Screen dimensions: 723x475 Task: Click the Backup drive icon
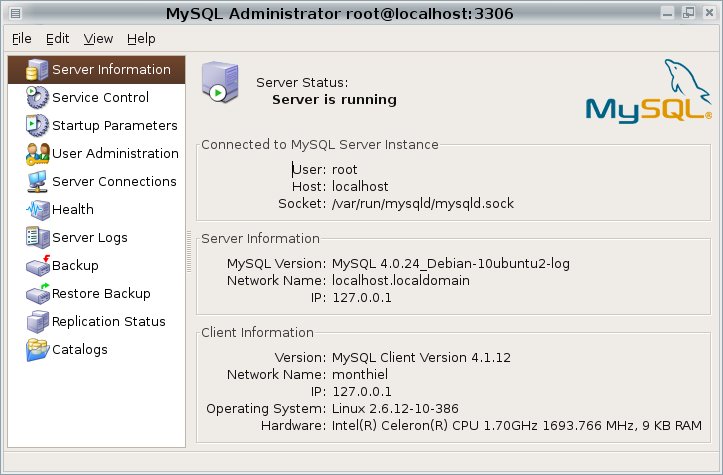coord(37,265)
